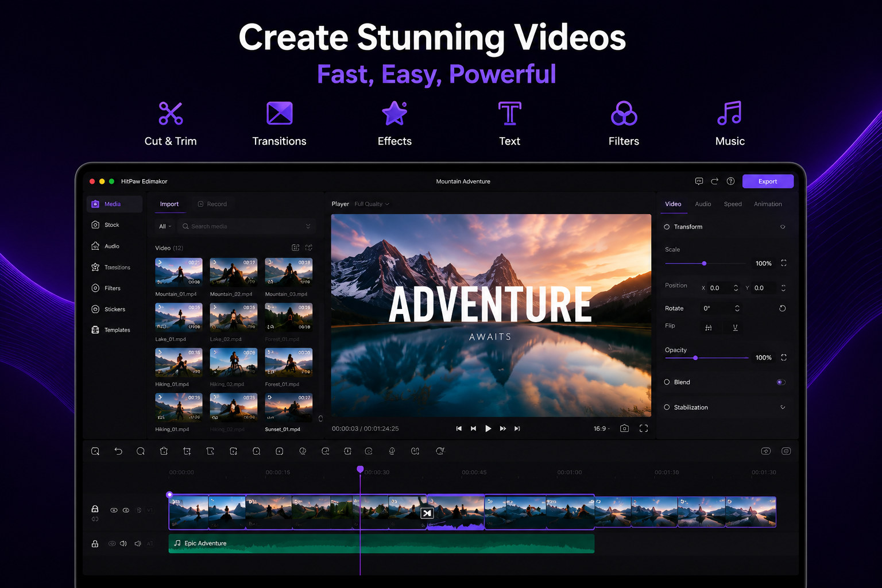The image size is (882, 588).
Task: Switch to the Record tab
Action: 212,204
